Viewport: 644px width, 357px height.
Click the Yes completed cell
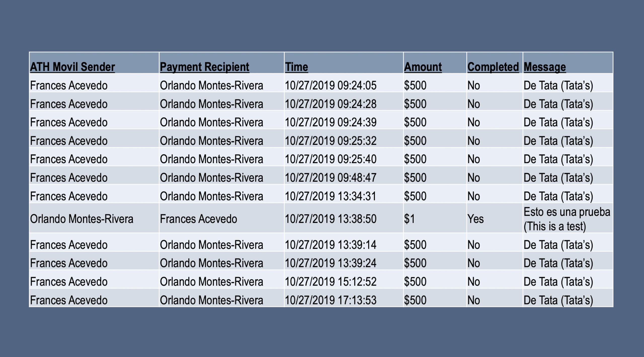pos(475,219)
